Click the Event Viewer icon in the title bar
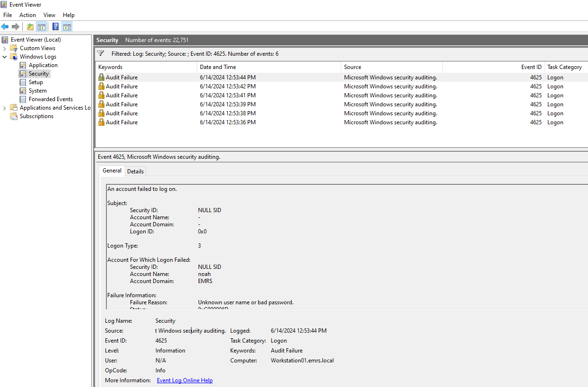This screenshot has width=588, height=387. (4, 5)
